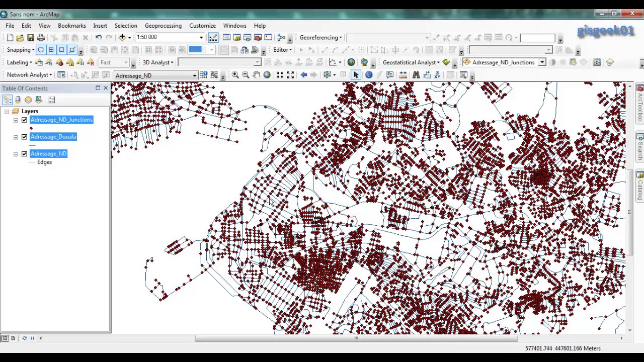
Task: Click the Geostatistical Wizard icon
Action: (x=446, y=62)
